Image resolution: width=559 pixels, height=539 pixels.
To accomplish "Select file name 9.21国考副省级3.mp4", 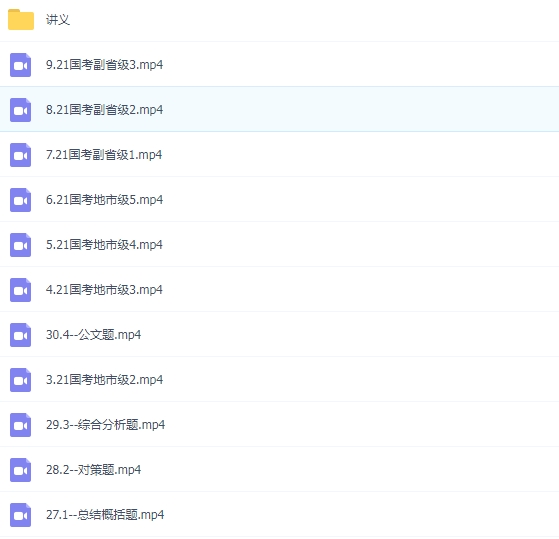I will point(104,65).
